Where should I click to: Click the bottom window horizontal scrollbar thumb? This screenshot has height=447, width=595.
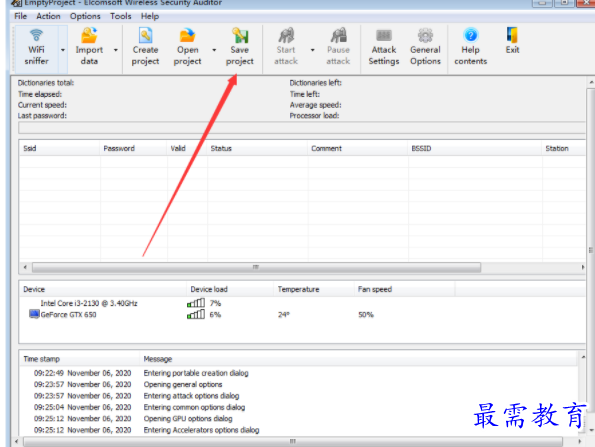point(293,441)
